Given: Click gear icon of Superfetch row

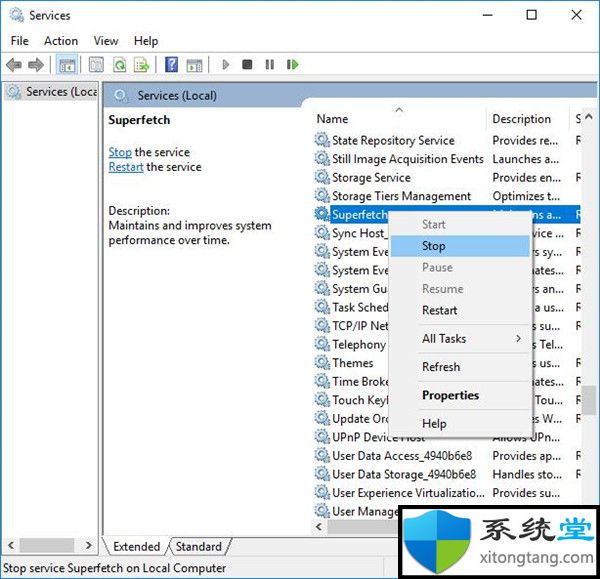Looking at the screenshot, I should 322,214.
